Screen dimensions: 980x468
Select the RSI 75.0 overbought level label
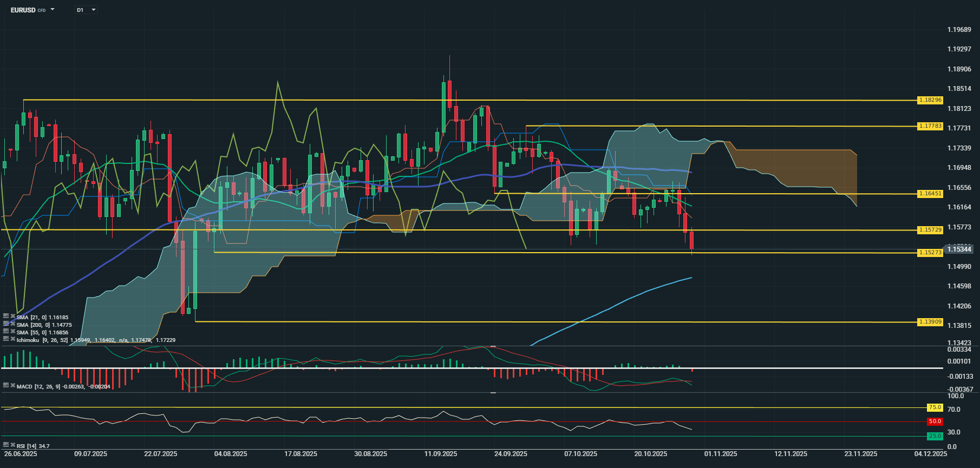(x=935, y=407)
